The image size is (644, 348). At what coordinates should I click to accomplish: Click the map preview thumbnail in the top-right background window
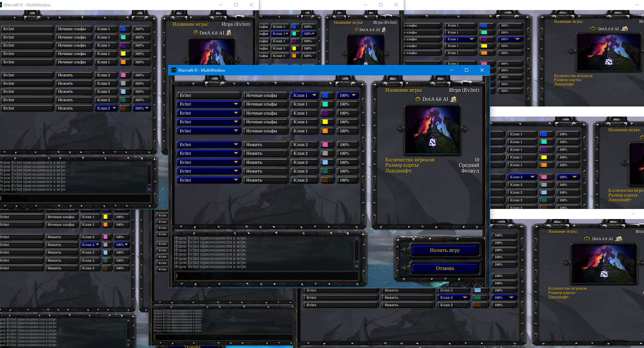point(609,52)
